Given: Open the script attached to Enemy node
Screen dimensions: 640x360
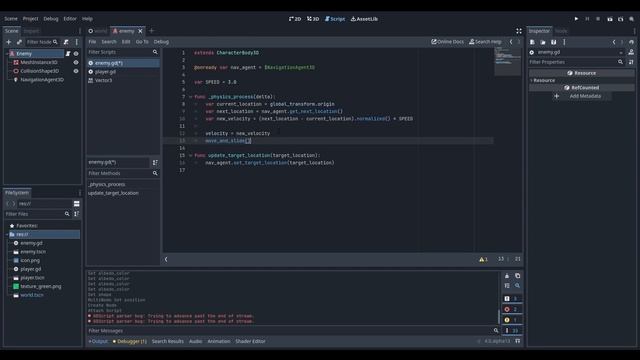Looking at the screenshot, I should point(68,53).
